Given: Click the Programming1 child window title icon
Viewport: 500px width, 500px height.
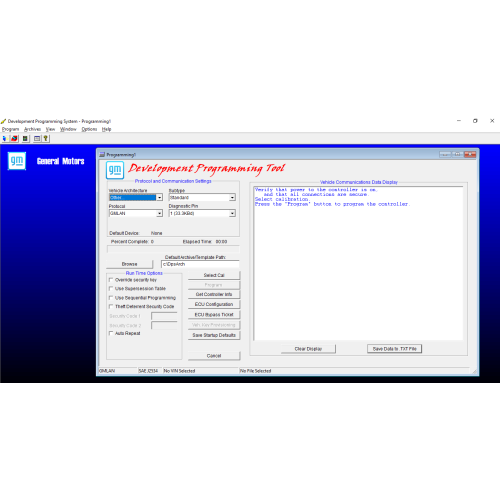Looking at the screenshot, I should tap(102, 155).
